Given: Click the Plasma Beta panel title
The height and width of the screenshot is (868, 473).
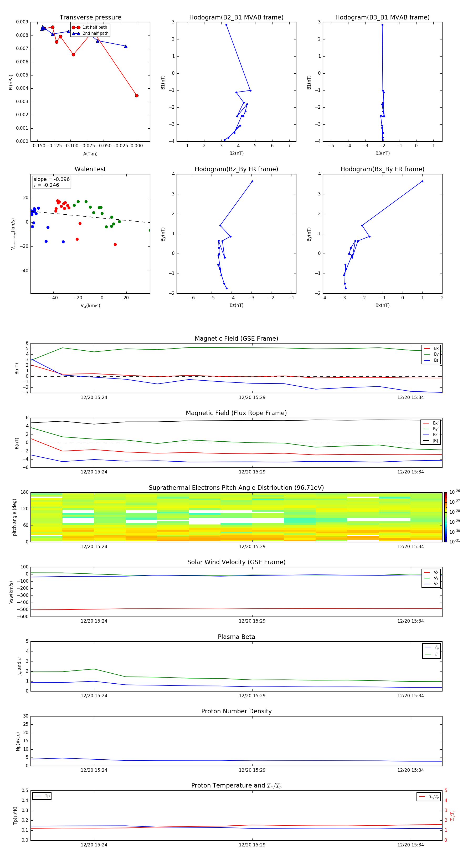Looking at the screenshot, I should click(x=236, y=637).
